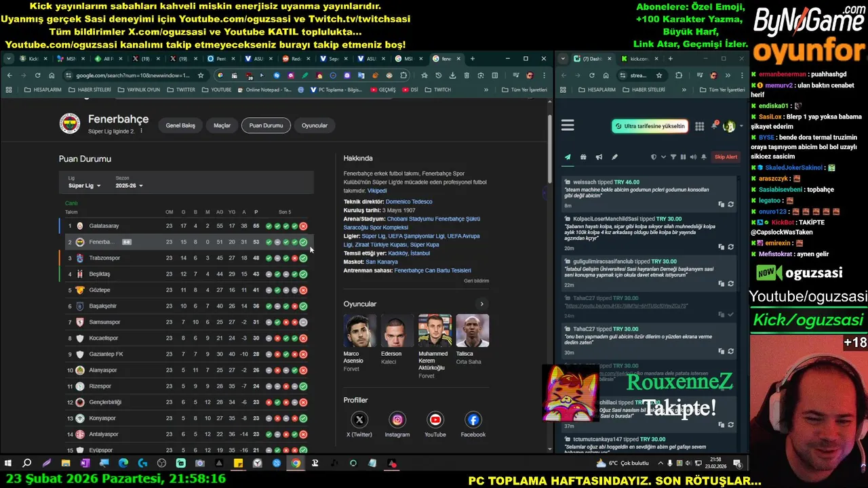This screenshot has height=488, width=868.
Task: Open the Domenico Tedesco link
Action: pos(409,201)
